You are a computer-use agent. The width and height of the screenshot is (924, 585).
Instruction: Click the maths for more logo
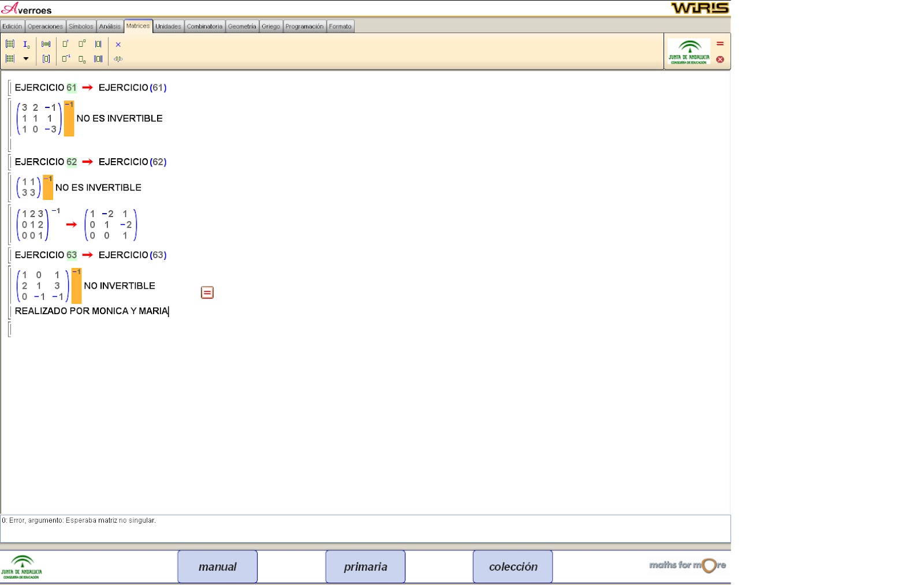[687, 565]
